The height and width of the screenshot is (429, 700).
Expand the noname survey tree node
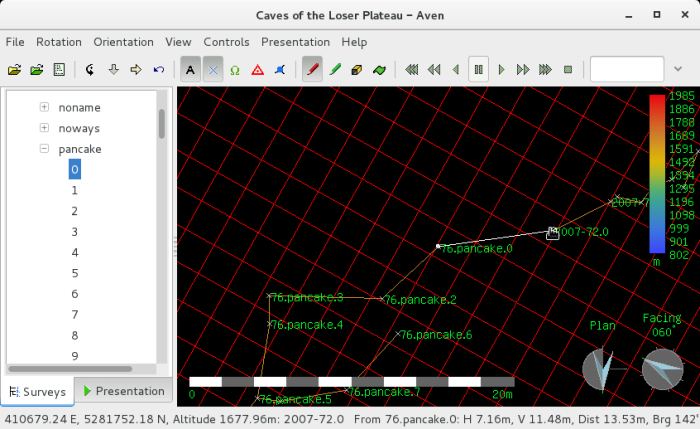pyautogui.click(x=44, y=107)
